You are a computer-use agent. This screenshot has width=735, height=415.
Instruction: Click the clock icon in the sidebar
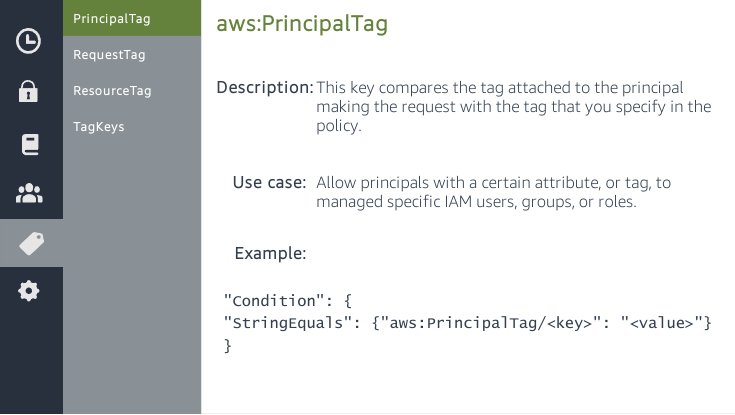tap(30, 41)
